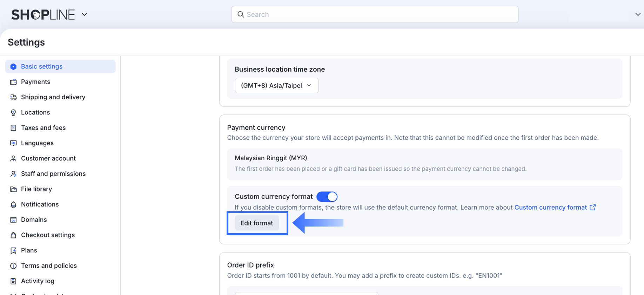
Task: Select Domains in the settings menu
Action: (x=34, y=220)
